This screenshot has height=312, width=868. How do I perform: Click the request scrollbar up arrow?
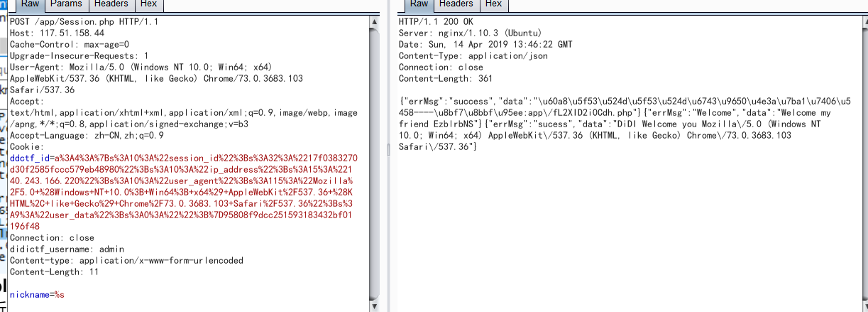pos(375,22)
